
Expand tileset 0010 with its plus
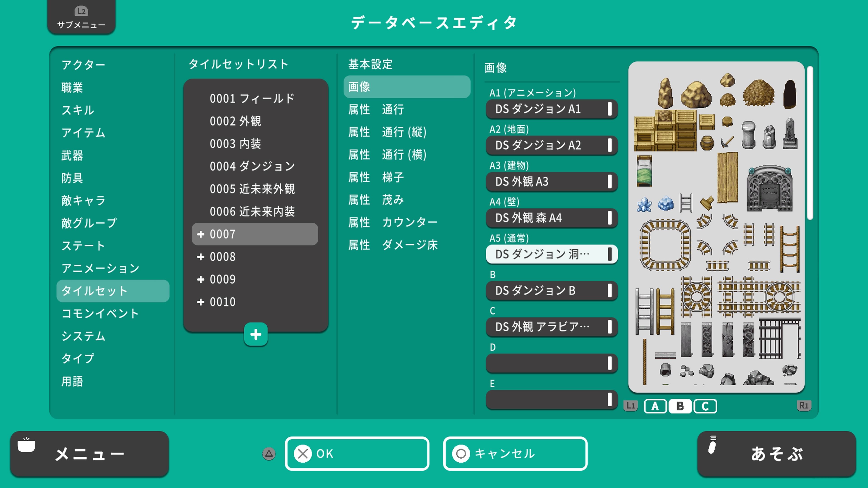pyautogui.click(x=201, y=302)
